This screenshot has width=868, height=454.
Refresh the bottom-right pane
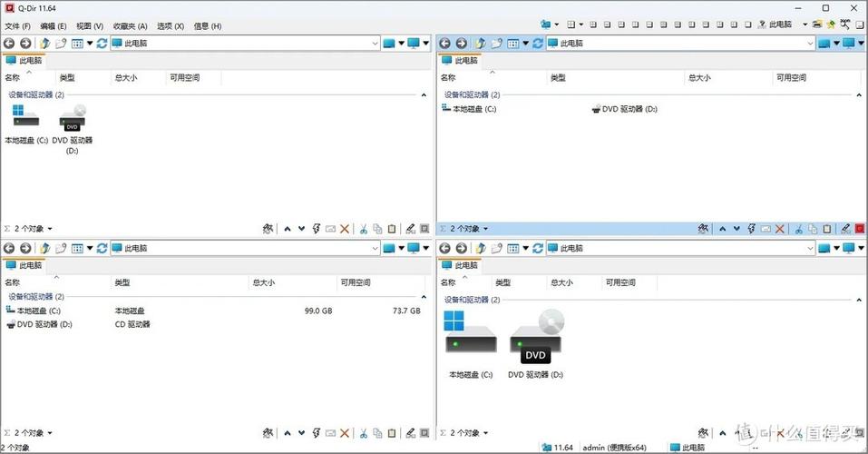point(538,249)
